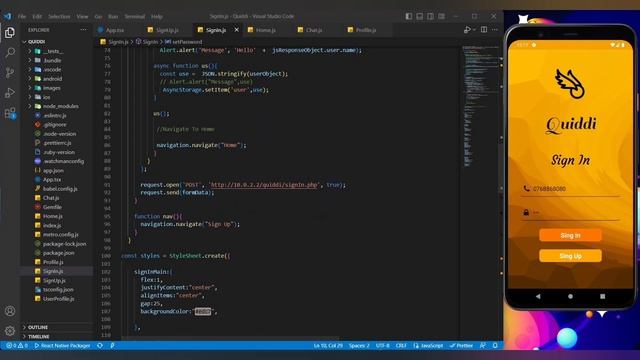
Task: Open the Edit menu
Action: [x=37, y=16]
